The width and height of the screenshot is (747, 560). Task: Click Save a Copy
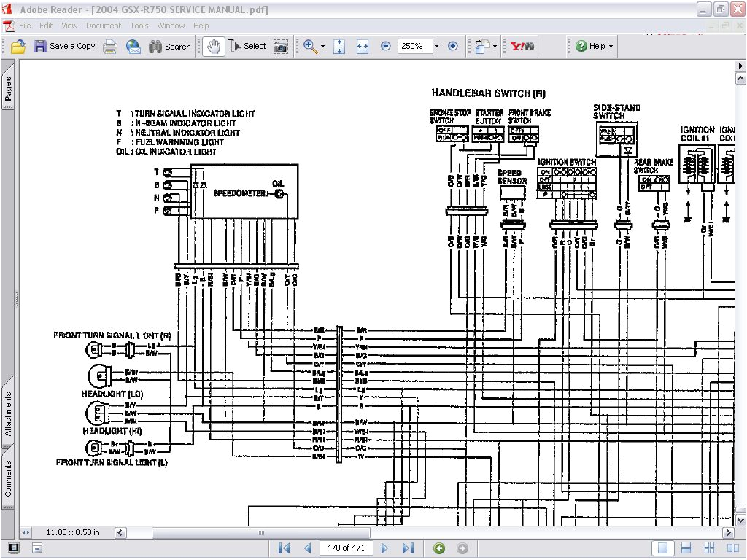pyautogui.click(x=66, y=46)
